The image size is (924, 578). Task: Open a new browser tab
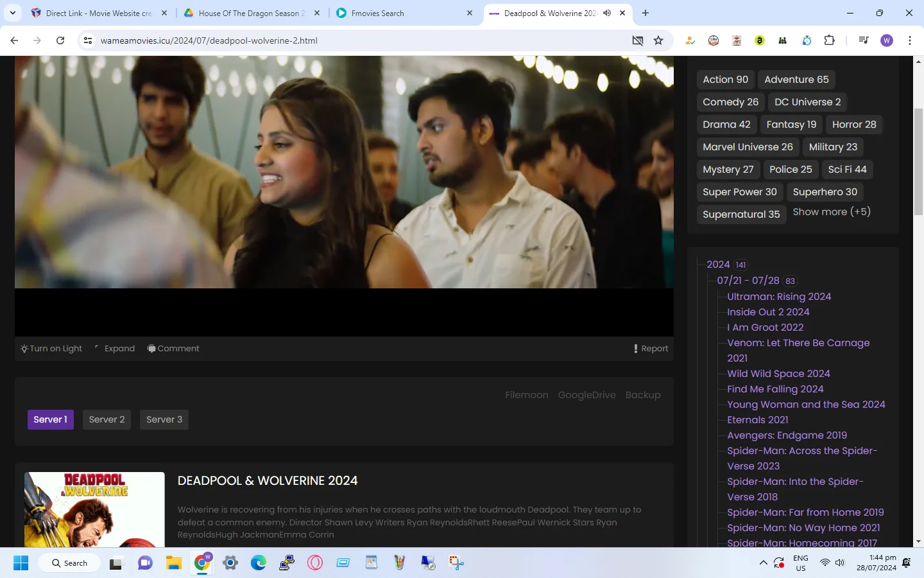tap(646, 13)
